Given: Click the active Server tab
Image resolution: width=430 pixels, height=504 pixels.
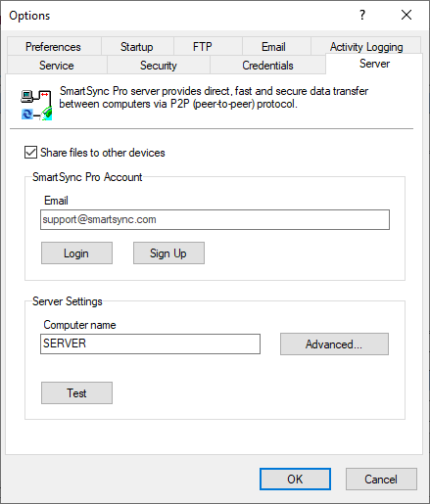Looking at the screenshot, I should pos(374,64).
